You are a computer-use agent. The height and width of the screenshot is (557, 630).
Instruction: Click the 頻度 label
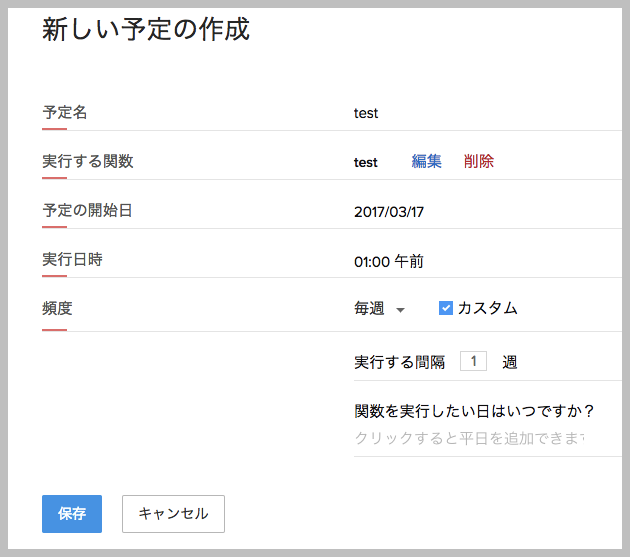tap(57, 308)
